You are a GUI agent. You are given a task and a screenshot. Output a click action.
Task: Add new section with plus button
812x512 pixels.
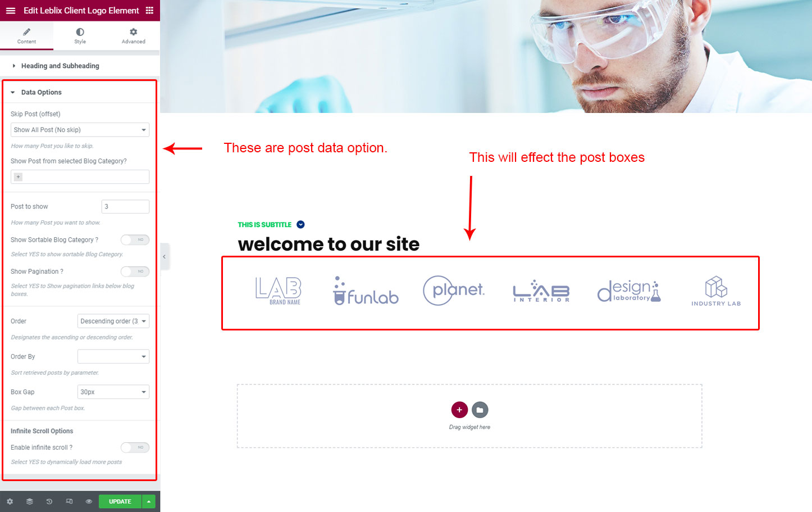[459, 410]
